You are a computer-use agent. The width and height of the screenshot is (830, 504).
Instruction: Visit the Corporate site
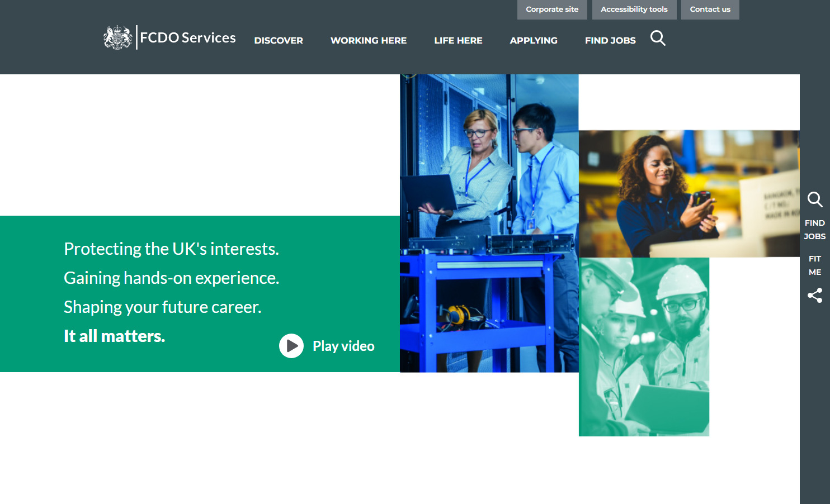click(552, 9)
